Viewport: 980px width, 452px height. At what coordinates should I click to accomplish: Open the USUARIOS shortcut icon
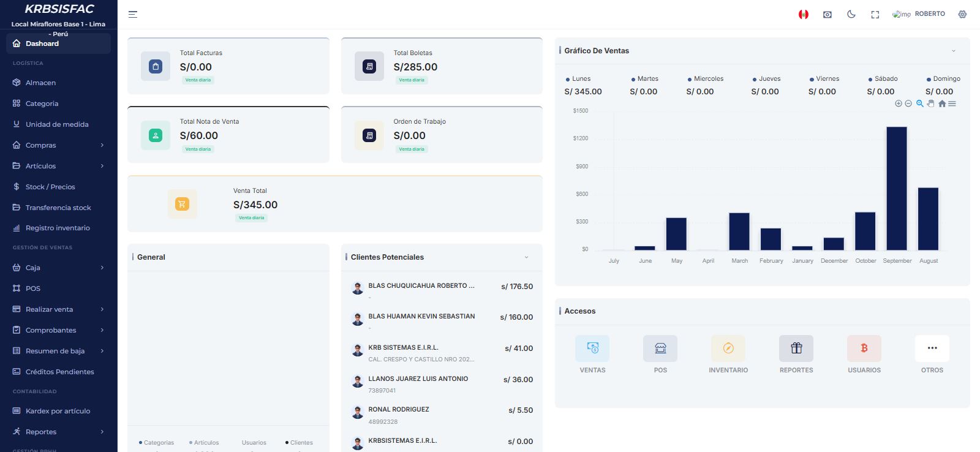pyautogui.click(x=864, y=348)
